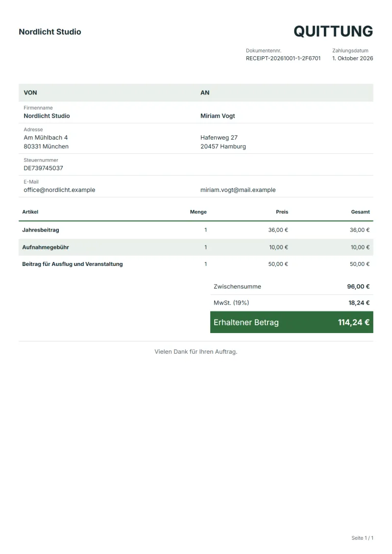Select the tax number DE739745037
Image resolution: width=392 pixels, height=554 pixels.
(x=43, y=168)
